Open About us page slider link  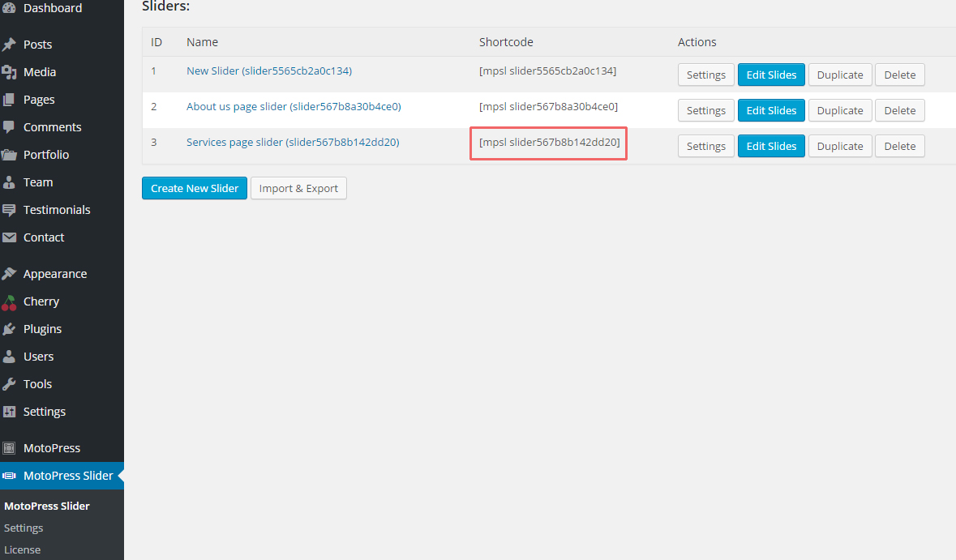coord(294,106)
